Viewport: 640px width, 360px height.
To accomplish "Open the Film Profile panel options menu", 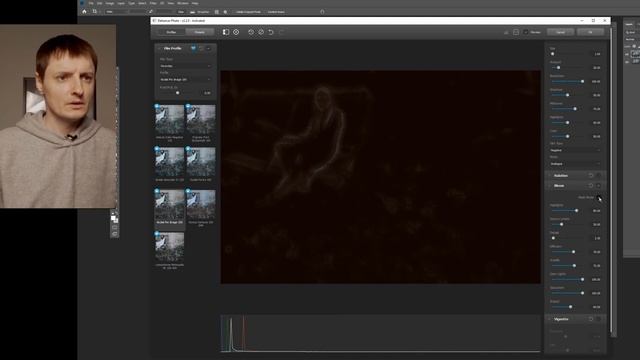I will click(x=209, y=48).
